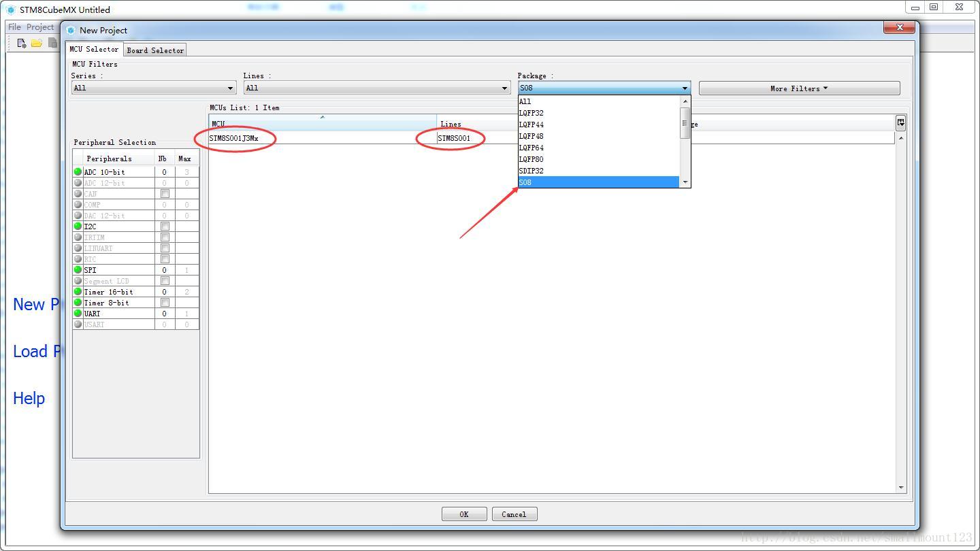Click the green status dot beside Timer 8-bit
The width and height of the screenshot is (980, 551).
pyautogui.click(x=78, y=303)
